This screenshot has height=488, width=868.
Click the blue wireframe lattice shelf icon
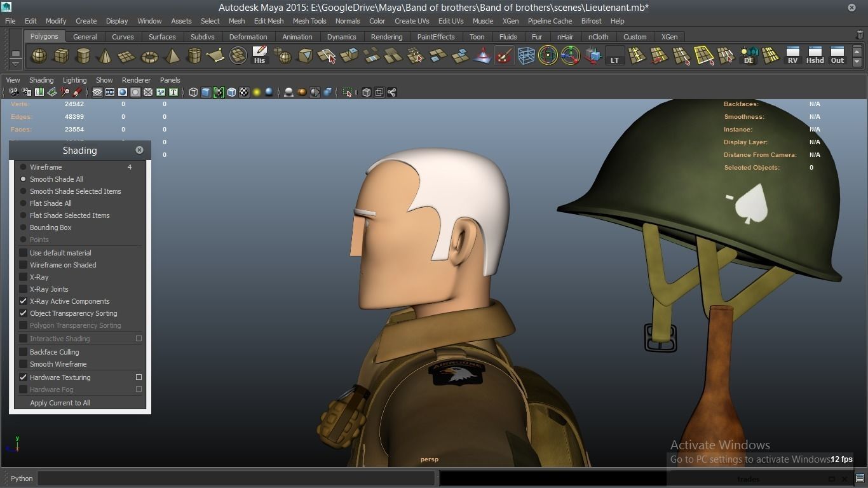[526, 56]
